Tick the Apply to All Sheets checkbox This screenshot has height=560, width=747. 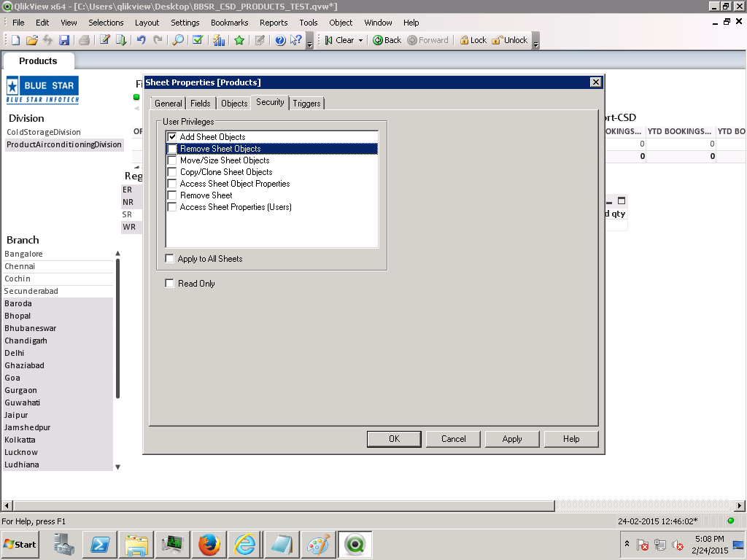click(169, 259)
